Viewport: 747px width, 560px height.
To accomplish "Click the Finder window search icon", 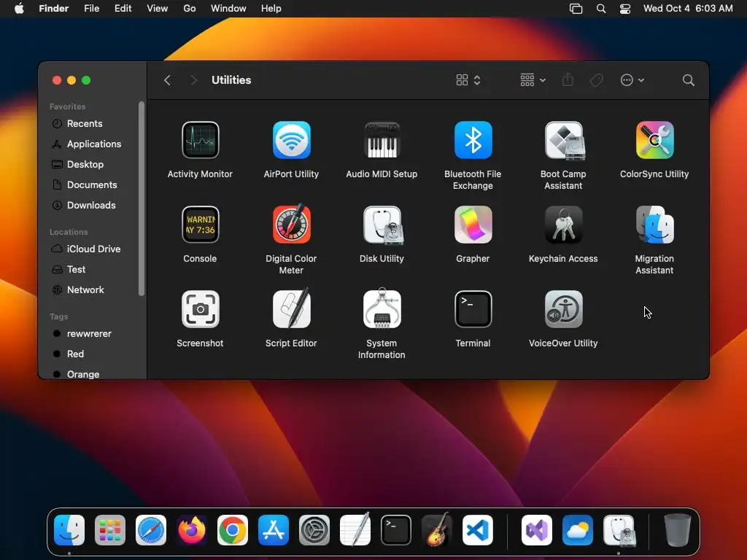I will [688, 80].
